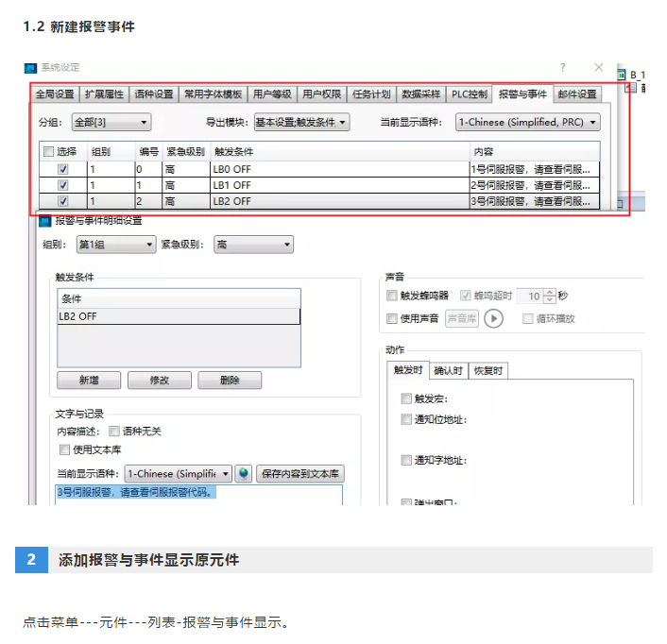Open the 分组 全部[3] dropdown
Viewport: 667px width, 644px height.
click(x=111, y=122)
